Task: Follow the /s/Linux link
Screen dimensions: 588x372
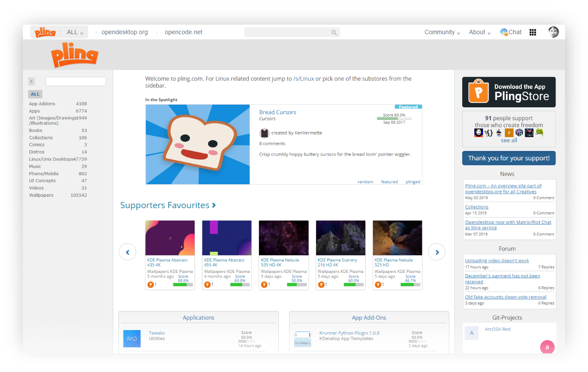Action: (x=304, y=79)
